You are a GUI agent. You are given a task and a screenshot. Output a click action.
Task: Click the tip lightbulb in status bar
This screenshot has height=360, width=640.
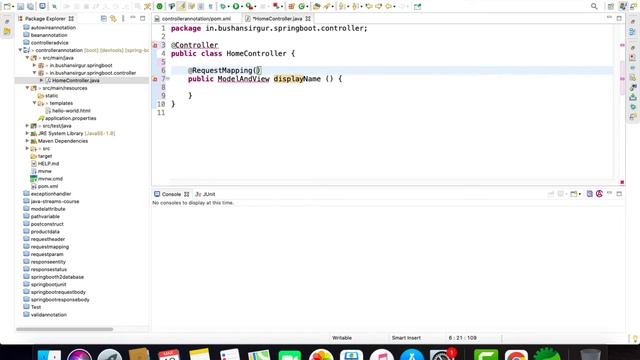(635, 338)
